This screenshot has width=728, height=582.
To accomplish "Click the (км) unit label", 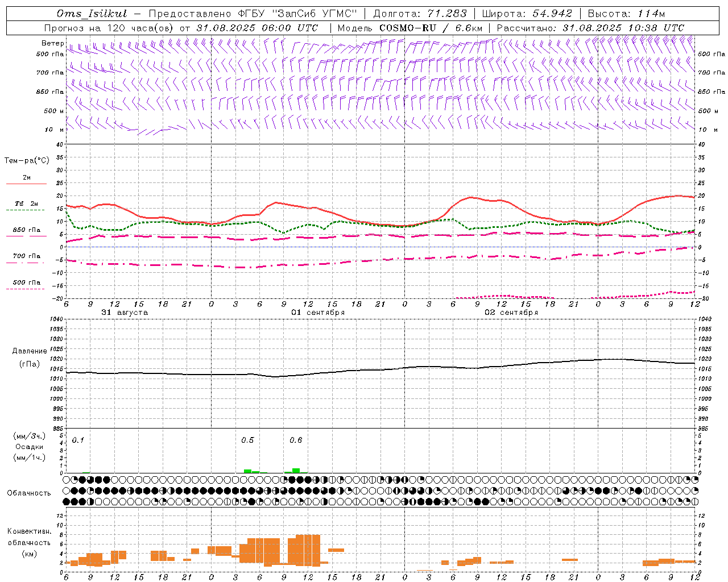I will (30, 554).
